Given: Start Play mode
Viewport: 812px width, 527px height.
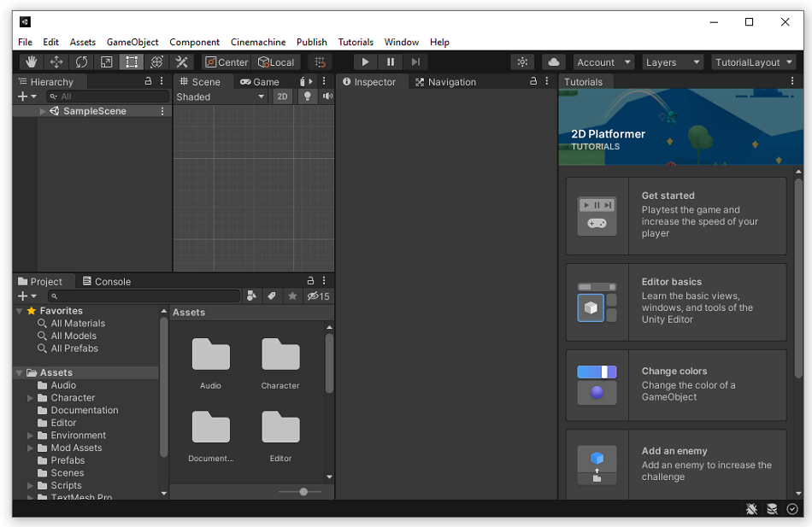Looking at the screenshot, I should coord(365,62).
